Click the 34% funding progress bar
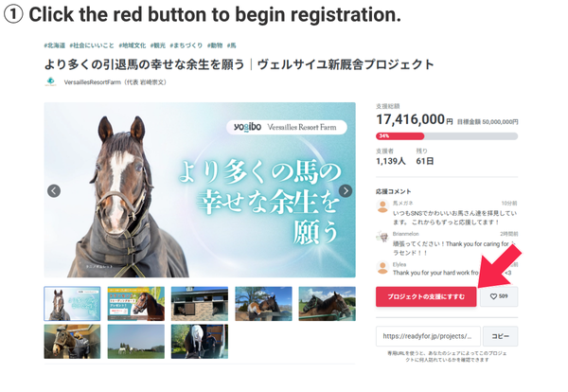 click(447, 136)
